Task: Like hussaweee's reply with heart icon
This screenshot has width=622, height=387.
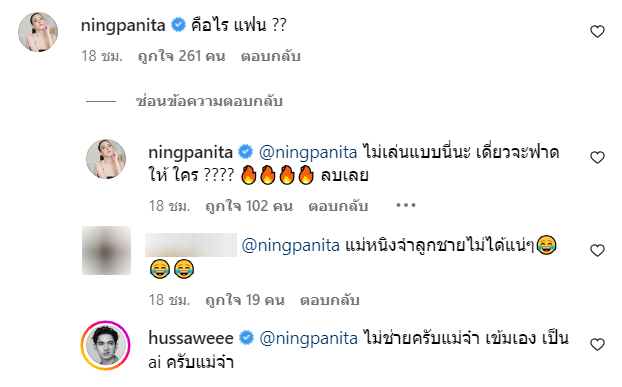Action: pyautogui.click(x=597, y=344)
